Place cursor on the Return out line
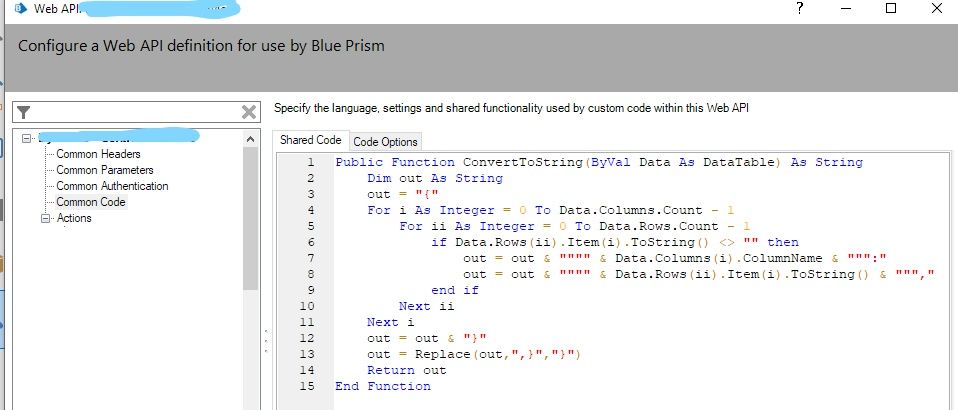Screen dimensions: 958x410 (406, 370)
